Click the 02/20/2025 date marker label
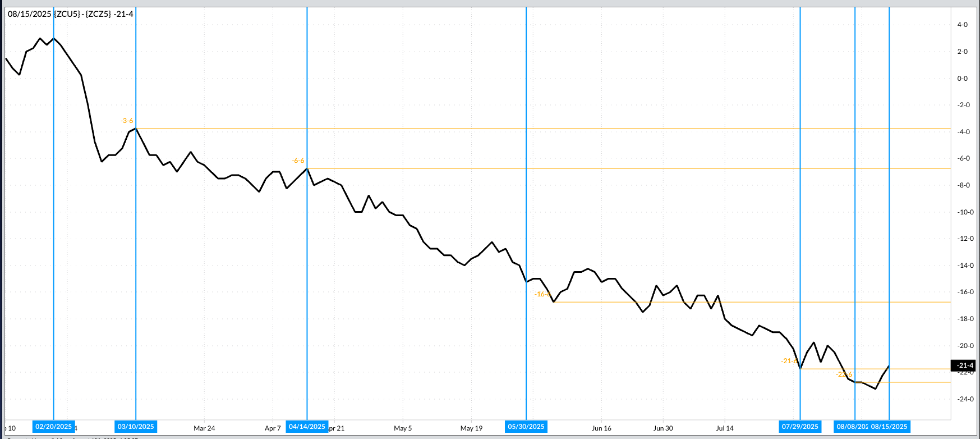 point(53,427)
